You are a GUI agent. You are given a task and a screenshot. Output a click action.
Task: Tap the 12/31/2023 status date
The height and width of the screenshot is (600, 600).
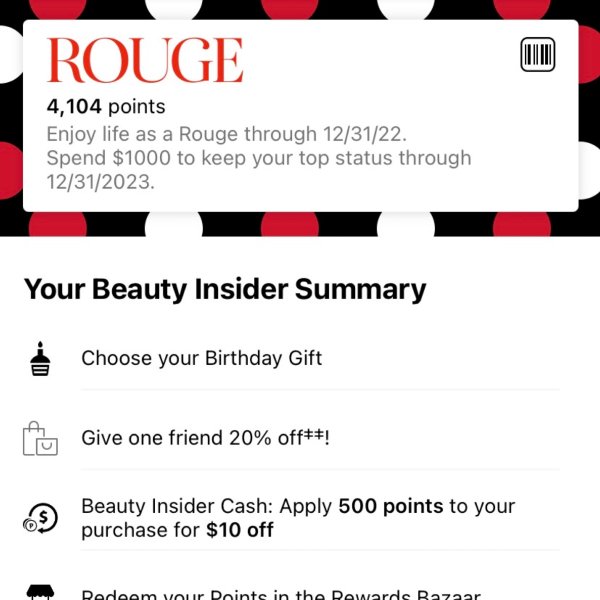click(x=101, y=182)
